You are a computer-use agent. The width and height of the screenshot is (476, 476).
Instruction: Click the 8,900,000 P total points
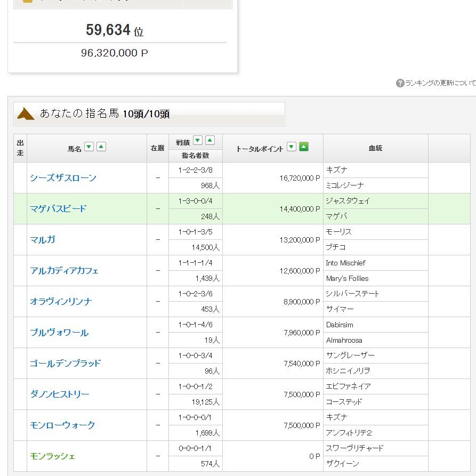[302, 302]
